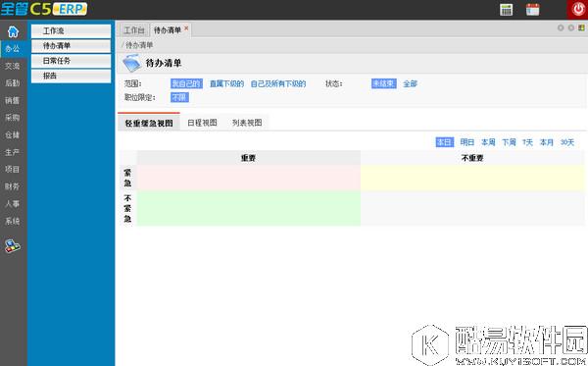This screenshot has height=366, width=588.
Task: Open the colored blocks icon at sidebar bottom
Action: pos(13,245)
